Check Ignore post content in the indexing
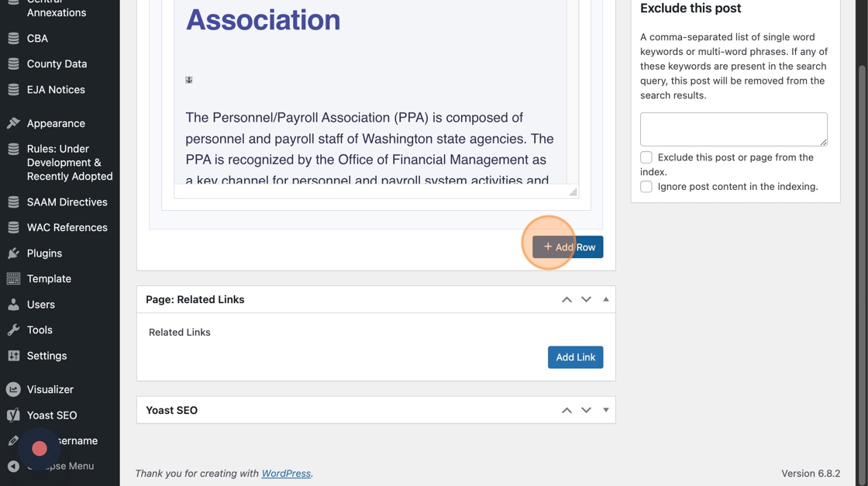The image size is (868, 486). 646,187
